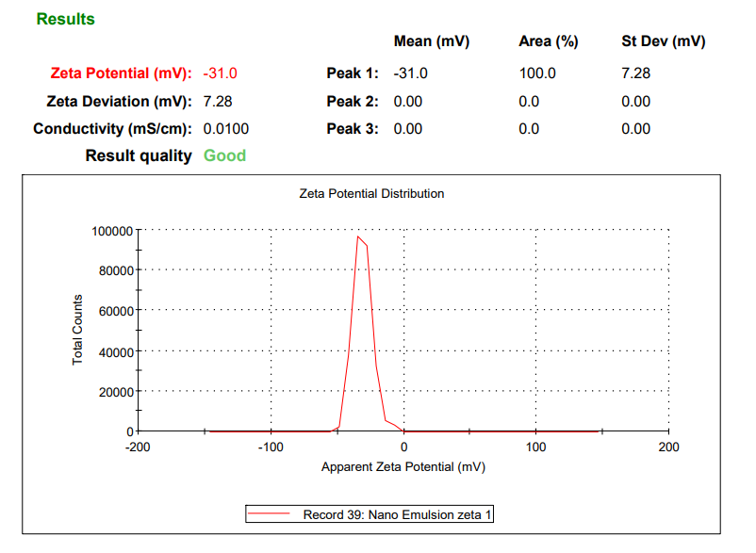Screen dimensions: 756x553
Task: Select the Total Counts y-axis label
Action: click(78, 330)
